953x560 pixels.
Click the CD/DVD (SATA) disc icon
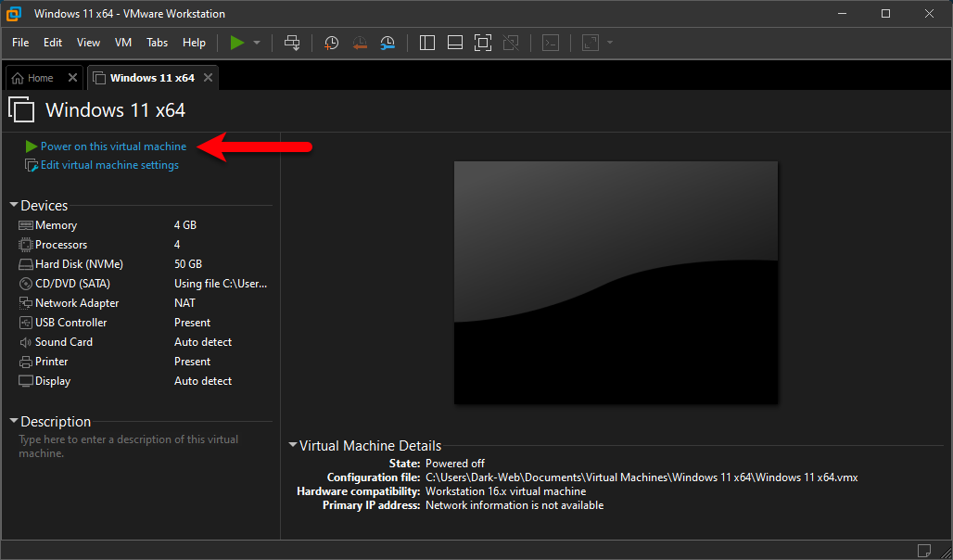click(x=26, y=284)
